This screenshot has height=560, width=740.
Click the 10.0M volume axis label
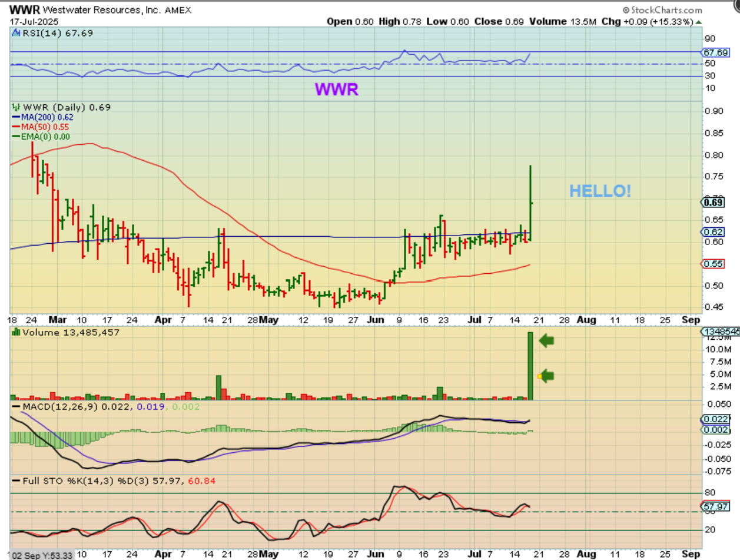point(718,349)
